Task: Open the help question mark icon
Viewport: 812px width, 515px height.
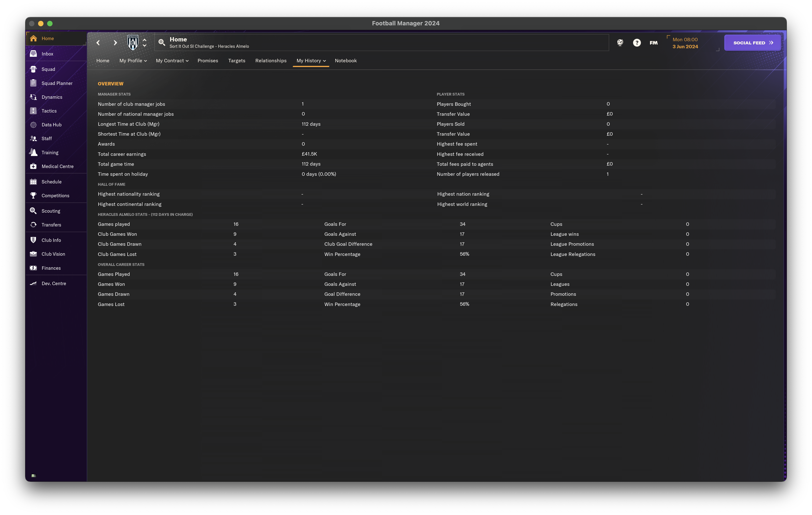Action: tap(637, 43)
